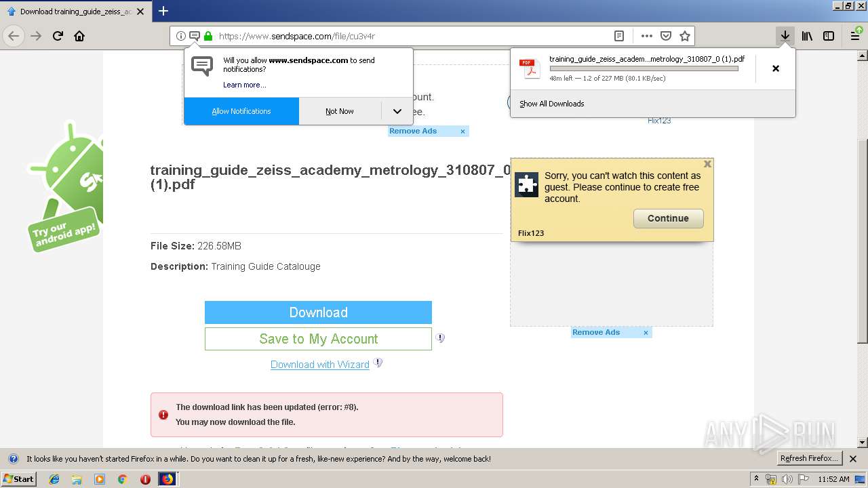Show site information icon in address bar
Viewport: 868px width, 488px height.
[180, 36]
